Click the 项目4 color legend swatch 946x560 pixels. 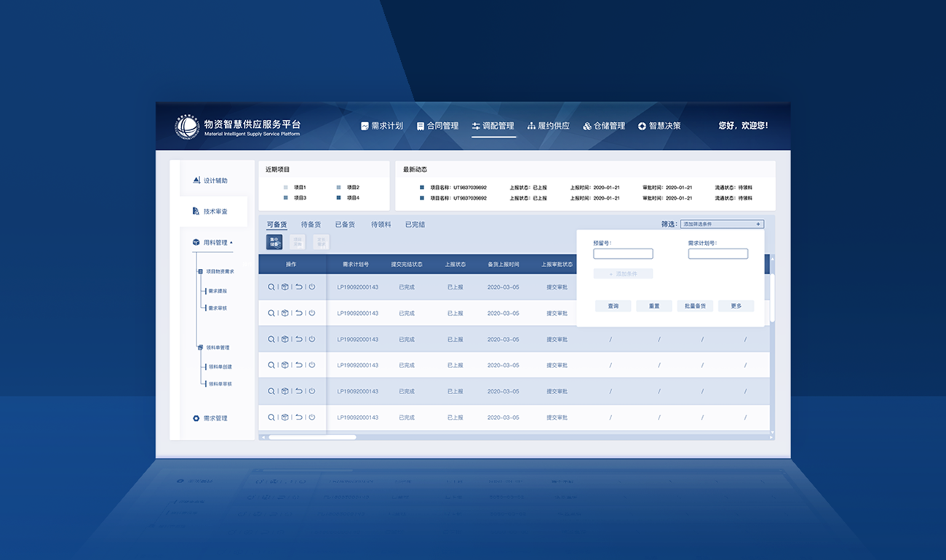pyautogui.click(x=338, y=198)
